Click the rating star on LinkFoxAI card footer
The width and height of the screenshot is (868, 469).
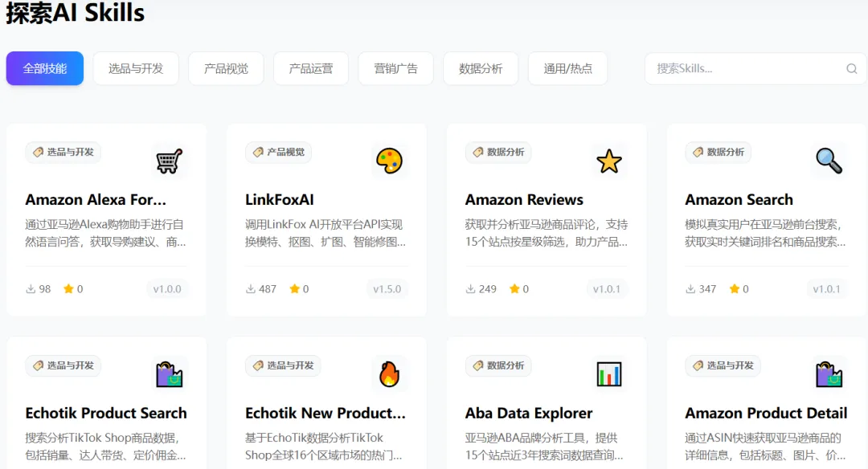[294, 288]
